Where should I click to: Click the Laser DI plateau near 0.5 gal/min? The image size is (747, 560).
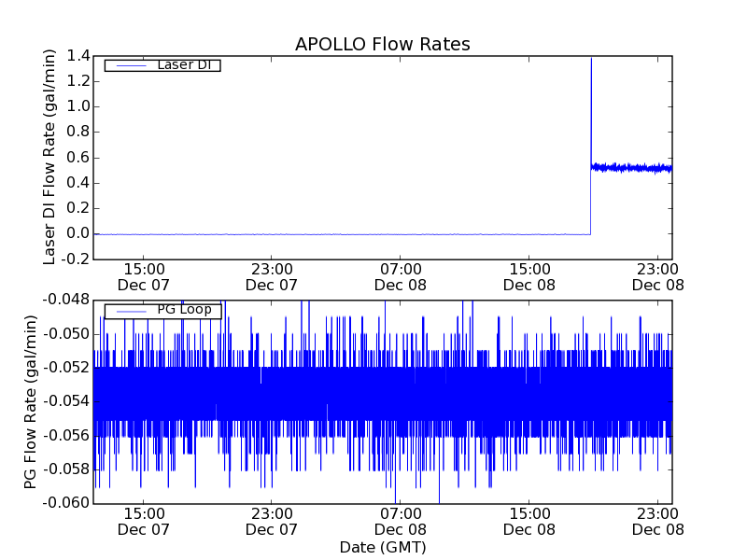pyautogui.click(x=635, y=168)
